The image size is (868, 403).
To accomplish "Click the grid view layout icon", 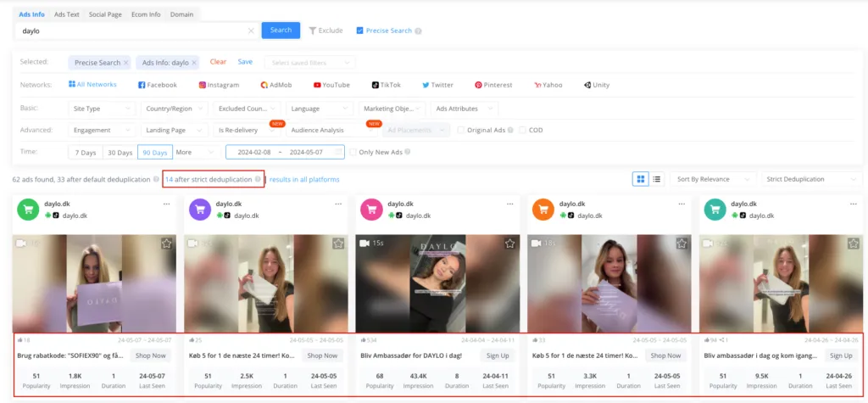I will tap(641, 179).
